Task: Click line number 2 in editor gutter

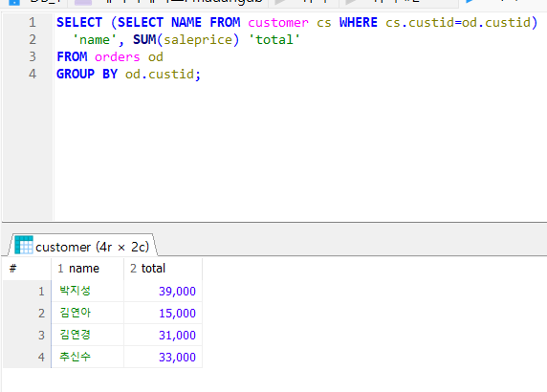Action: 33,39
